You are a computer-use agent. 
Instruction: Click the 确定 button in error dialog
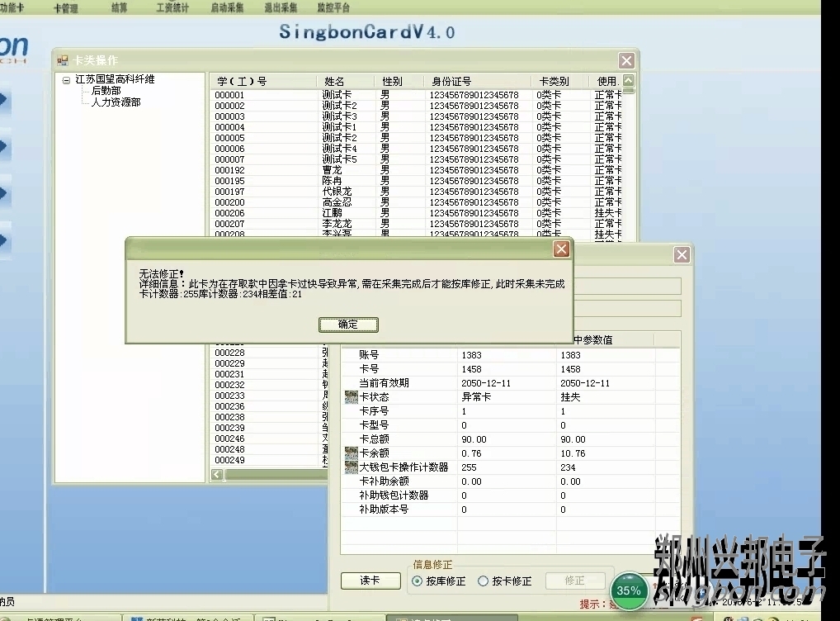348,325
